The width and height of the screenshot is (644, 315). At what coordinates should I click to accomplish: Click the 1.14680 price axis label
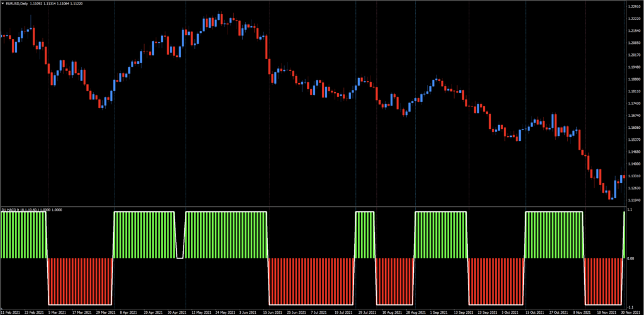coord(633,152)
